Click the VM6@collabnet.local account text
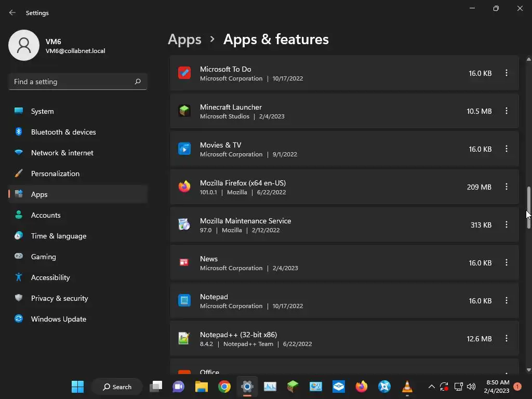The height and width of the screenshot is (399, 532). point(75,51)
